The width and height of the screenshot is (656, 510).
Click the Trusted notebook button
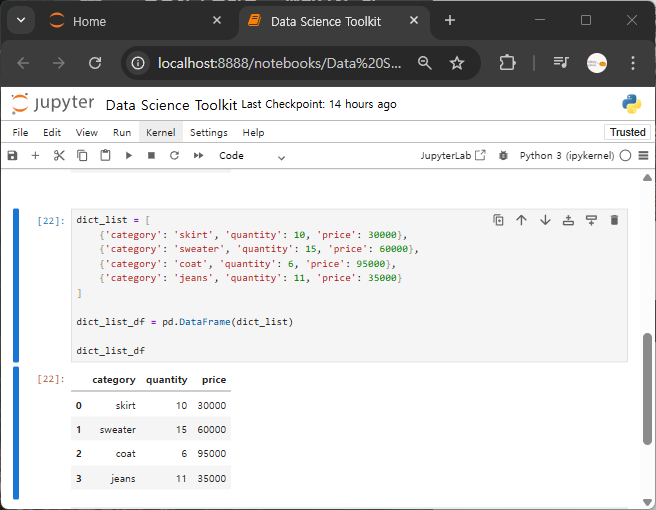(x=628, y=132)
